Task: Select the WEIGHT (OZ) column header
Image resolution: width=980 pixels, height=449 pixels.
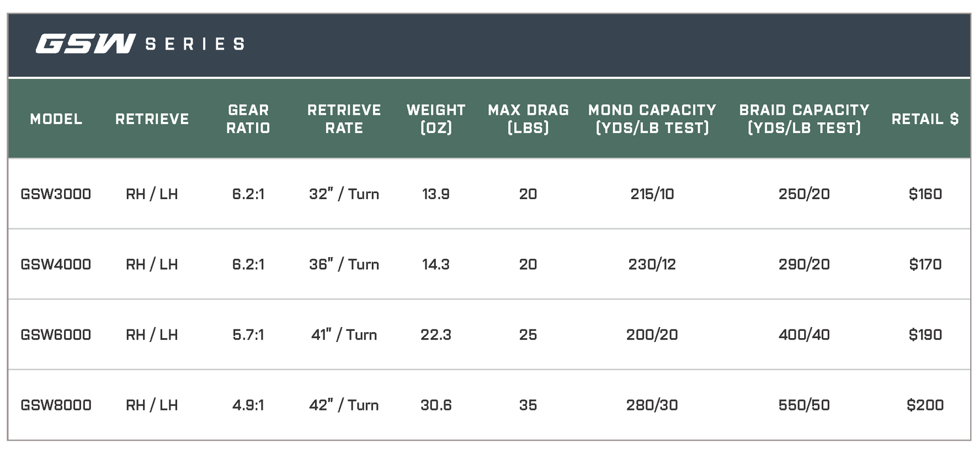Action: tap(436, 119)
